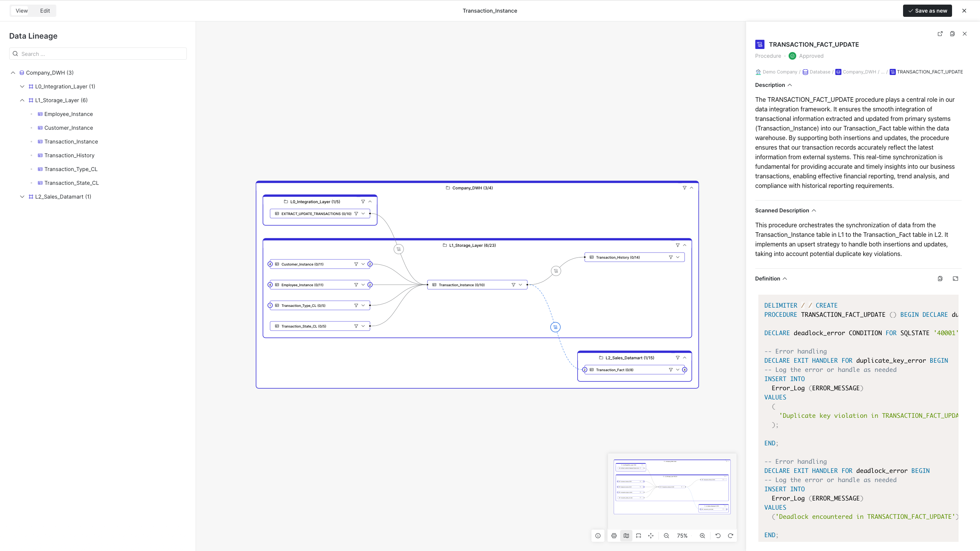980x551 pixels.
Task: Click the info icon in the canvas toolbar
Action: [x=598, y=536]
